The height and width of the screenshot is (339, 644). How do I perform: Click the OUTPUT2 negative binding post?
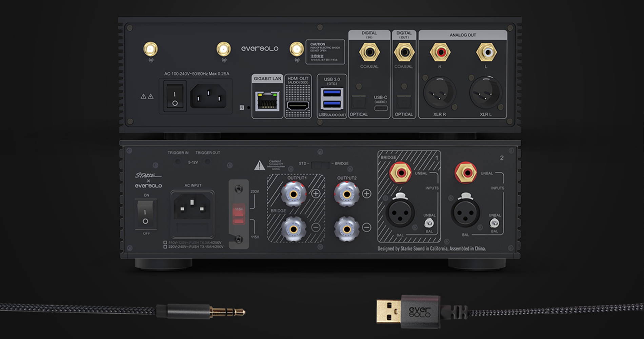click(346, 229)
